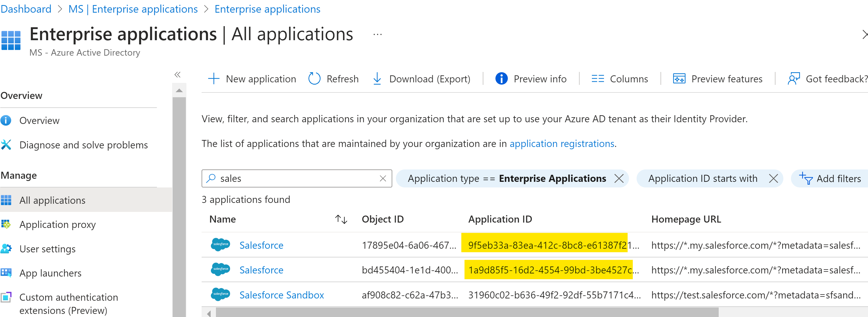868x317 pixels.
Task: Focus the search box containing 'sales'
Action: pos(297,178)
